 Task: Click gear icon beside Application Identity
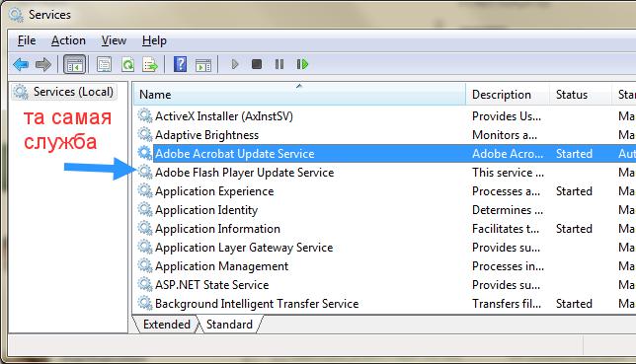(x=145, y=209)
